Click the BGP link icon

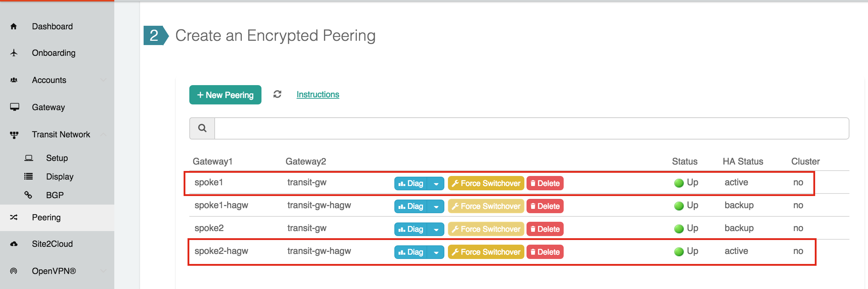click(x=28, y=195)
